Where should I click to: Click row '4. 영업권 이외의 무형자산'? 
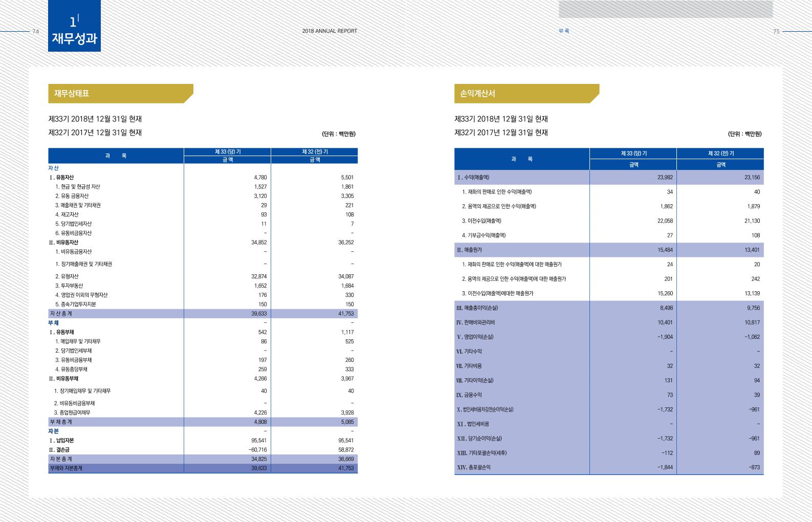[x=203, y=295]
